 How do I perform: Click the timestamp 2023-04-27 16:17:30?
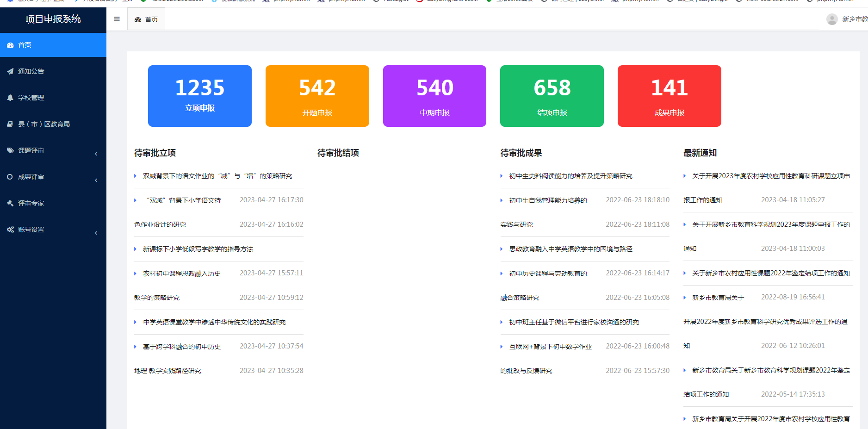(272, 200)
